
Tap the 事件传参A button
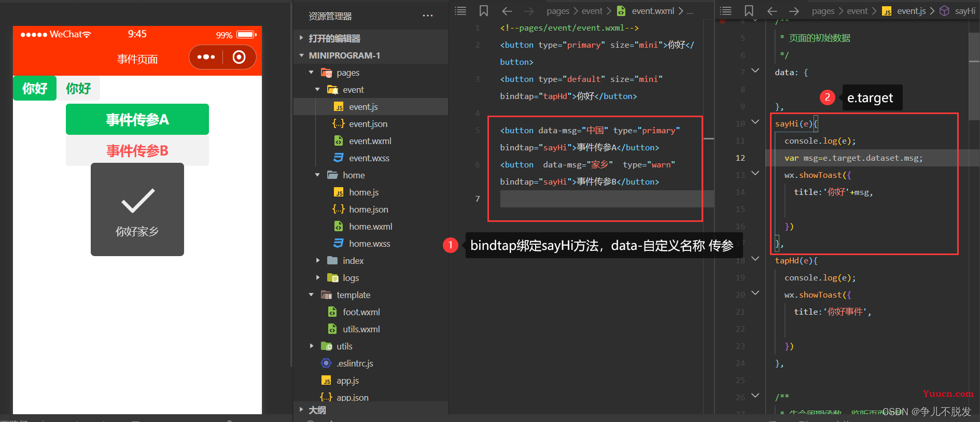coord(137,119)
